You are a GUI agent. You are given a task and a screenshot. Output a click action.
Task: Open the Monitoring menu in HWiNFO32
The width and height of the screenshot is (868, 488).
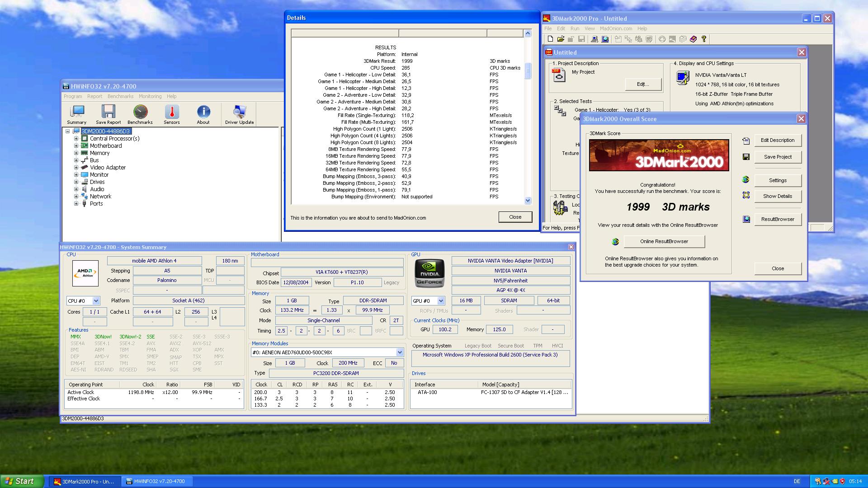150,96
